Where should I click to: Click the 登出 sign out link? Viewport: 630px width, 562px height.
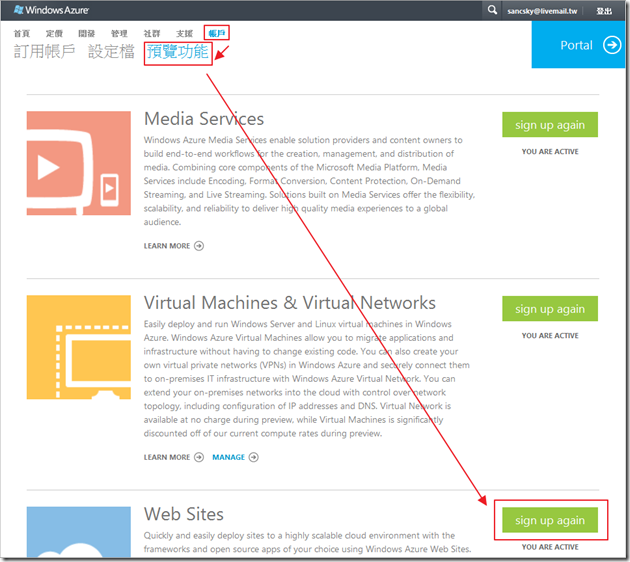[604, 11]
